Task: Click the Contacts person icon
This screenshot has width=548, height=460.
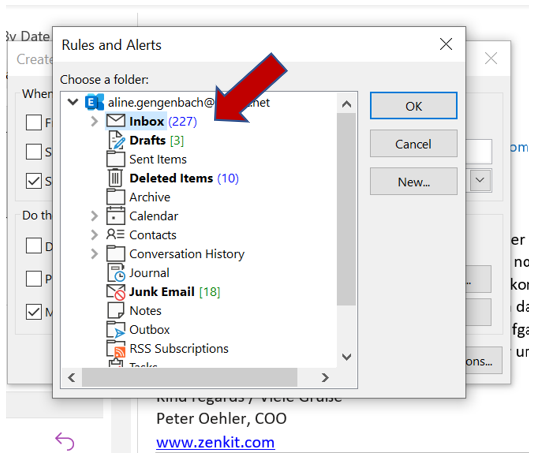Action: point(115,234)
